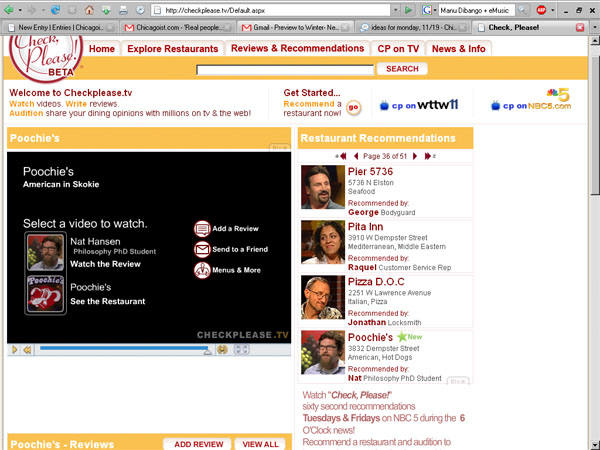Switch to the Gmail Preview to Winter tab
The image size is (600, 450).
295,27
